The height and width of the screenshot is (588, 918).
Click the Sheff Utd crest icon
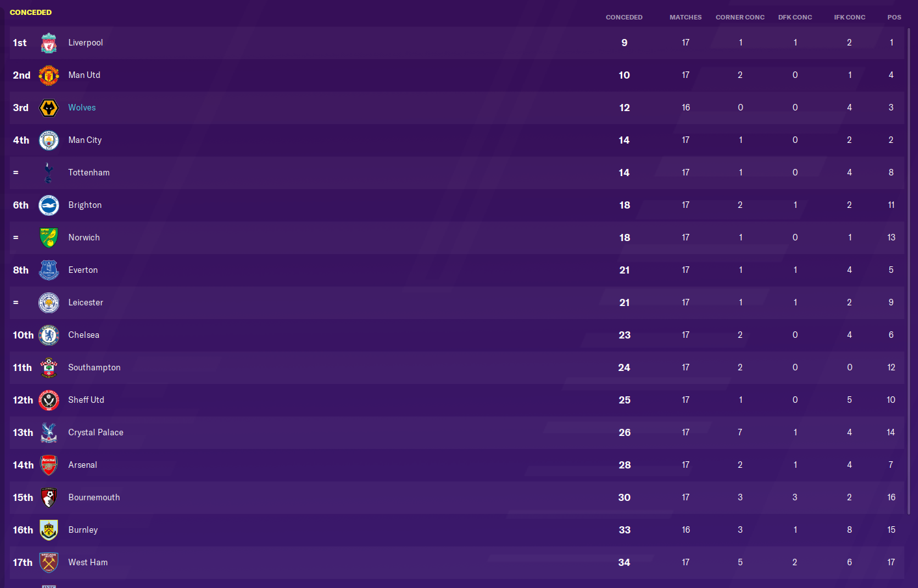[49, 400]
